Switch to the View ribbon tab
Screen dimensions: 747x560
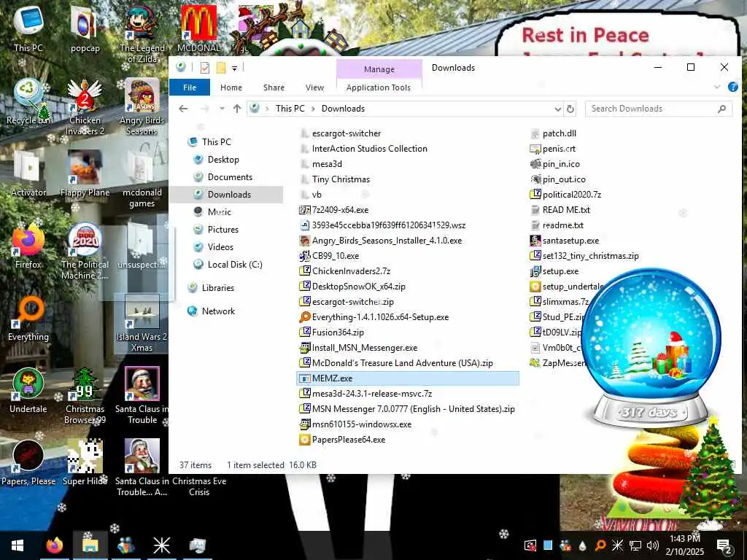tap(314, 87)
